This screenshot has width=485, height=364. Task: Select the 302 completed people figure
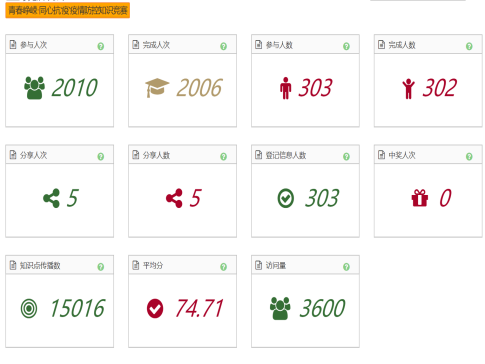pos(440,88)
